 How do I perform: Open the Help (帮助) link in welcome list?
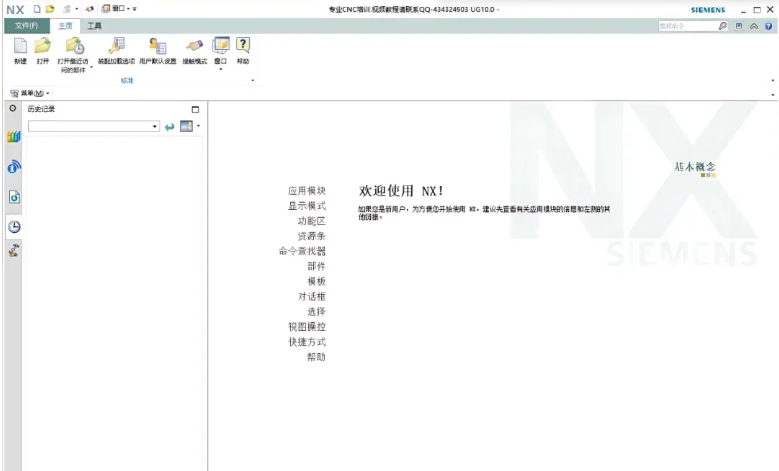316,357
